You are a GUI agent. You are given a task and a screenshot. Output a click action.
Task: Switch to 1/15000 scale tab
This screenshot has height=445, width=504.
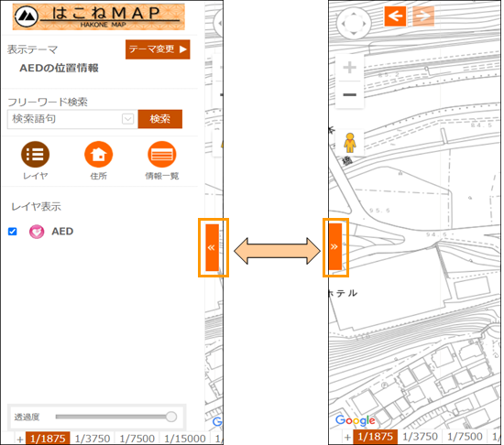(185, 439)
